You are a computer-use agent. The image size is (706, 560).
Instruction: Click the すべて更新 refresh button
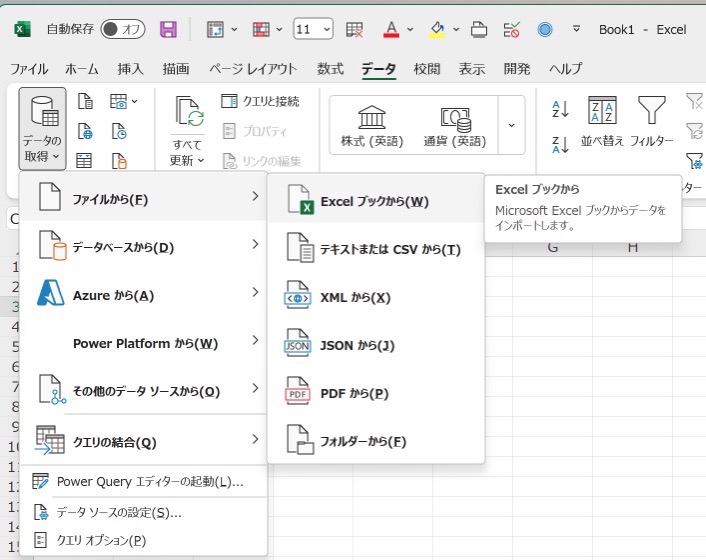pos(187,131)
